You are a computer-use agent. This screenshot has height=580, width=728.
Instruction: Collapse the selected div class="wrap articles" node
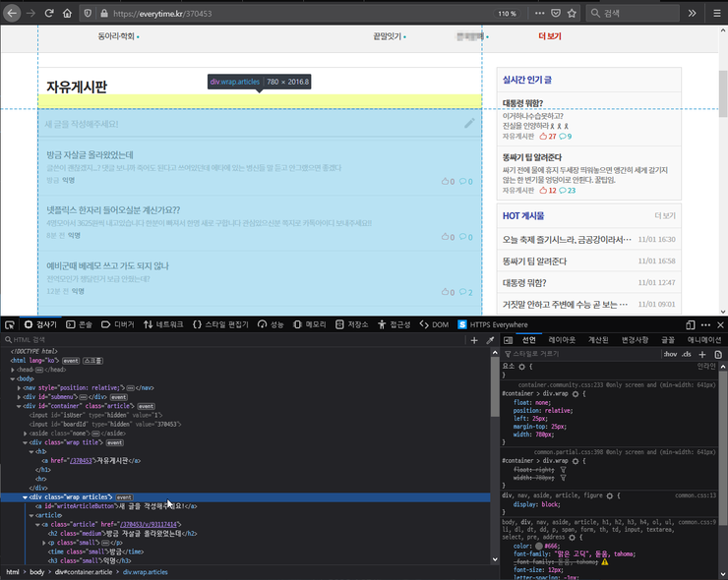[25, 497]
